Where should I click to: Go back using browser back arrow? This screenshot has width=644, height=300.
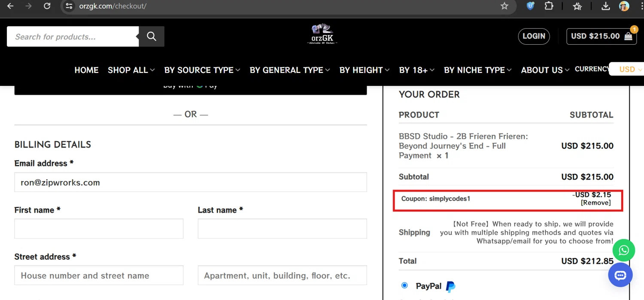[x=10, y=6]
